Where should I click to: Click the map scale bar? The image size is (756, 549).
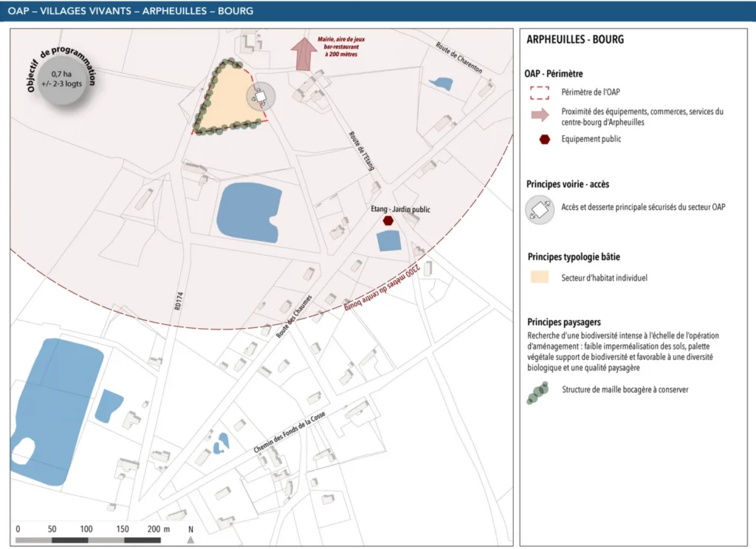tap(88, 540)
